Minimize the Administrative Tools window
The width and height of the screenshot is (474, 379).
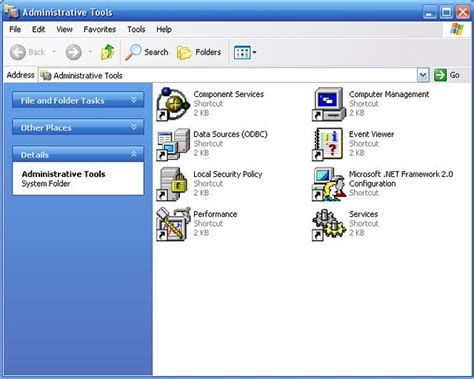coord(429,12)
